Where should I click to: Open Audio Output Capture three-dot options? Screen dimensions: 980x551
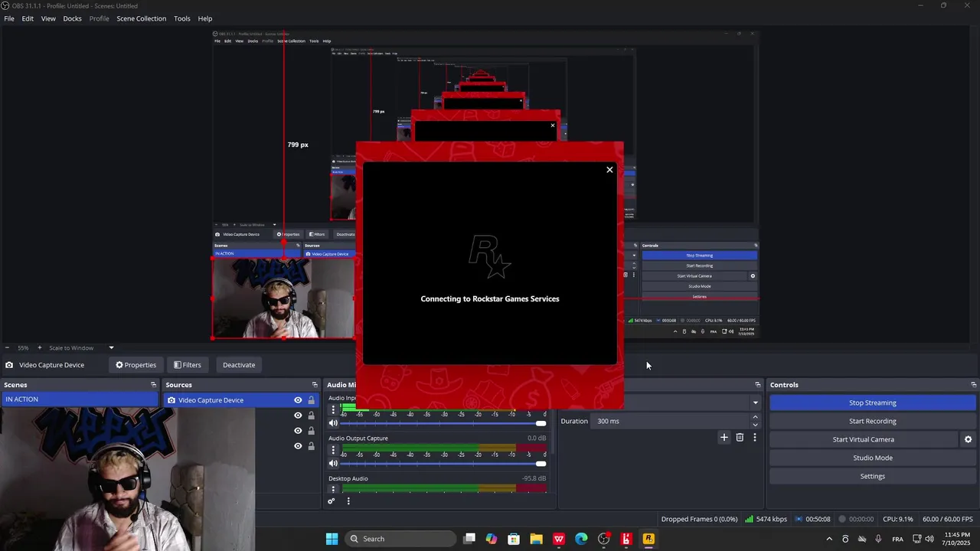click(x=333, y=449)
